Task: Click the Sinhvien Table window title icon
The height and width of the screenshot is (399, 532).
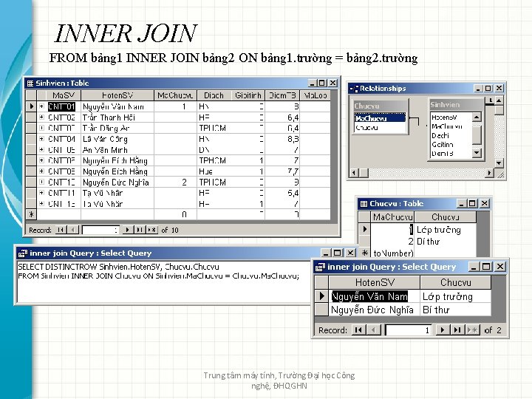Action: coord(30,83)
